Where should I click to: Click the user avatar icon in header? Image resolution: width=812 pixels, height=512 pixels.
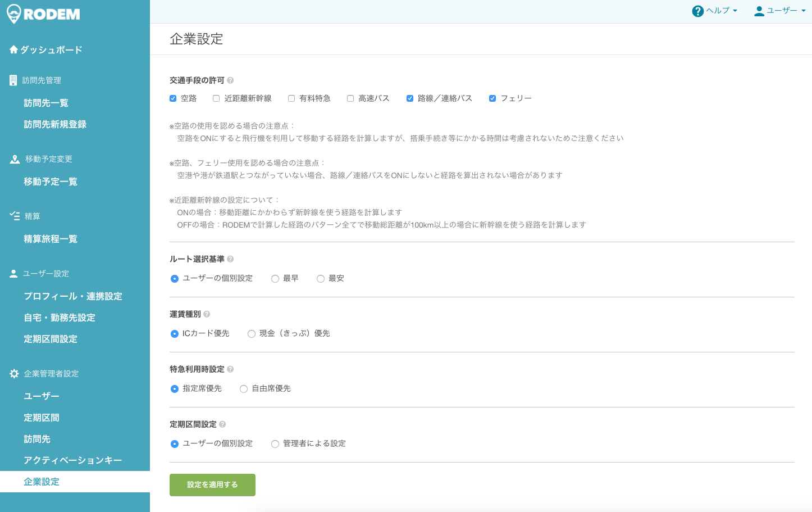(x=759, y=11)
